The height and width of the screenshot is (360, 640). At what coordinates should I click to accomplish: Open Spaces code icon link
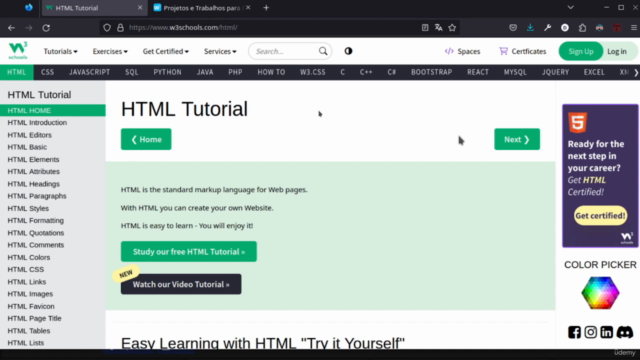462,51
